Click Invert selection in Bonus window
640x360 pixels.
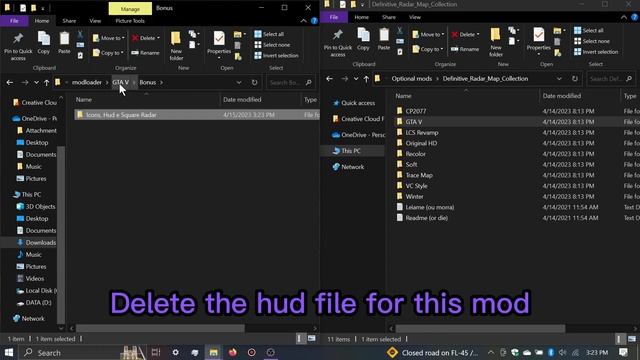click(x=276, y=56)
